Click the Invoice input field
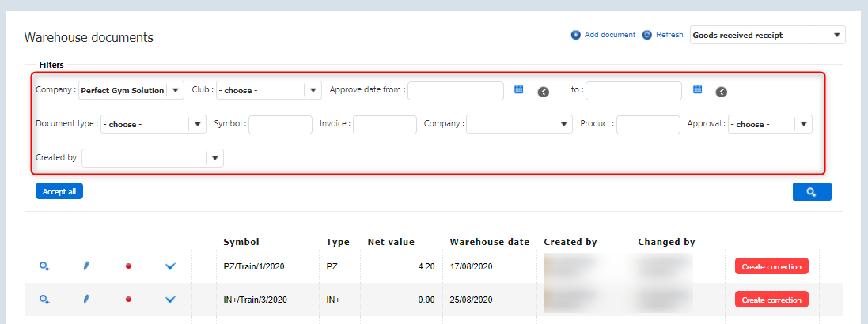 coord(385,124)
